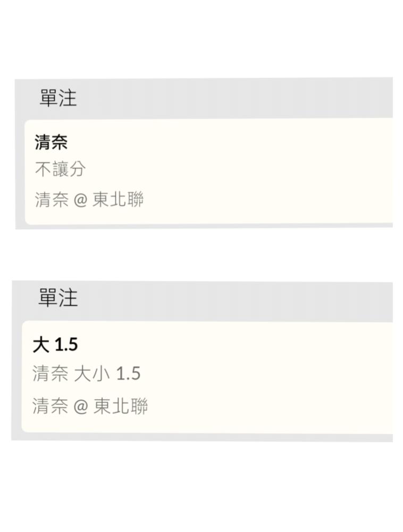This screenshot has width=403, height=532.
Task: Click the 清奈 大小 1.5 market line
Action: [87, 373]
